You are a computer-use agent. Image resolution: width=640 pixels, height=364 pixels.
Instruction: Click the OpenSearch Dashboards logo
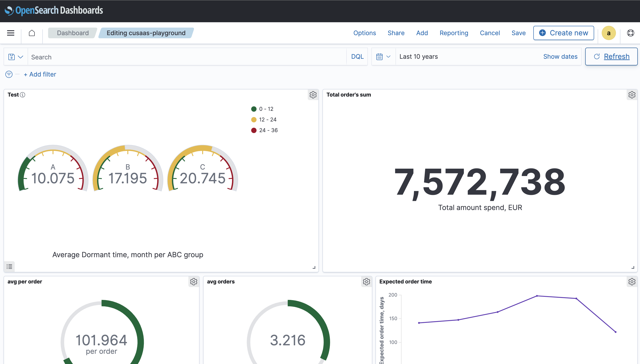pyautogui.click(x=54, y=10)
